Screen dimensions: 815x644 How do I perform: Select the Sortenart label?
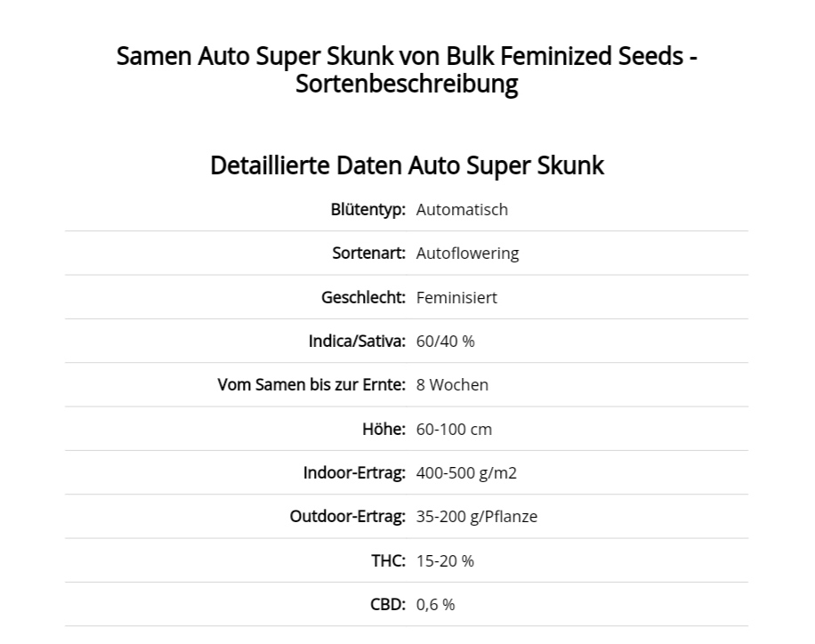[368, 254]
